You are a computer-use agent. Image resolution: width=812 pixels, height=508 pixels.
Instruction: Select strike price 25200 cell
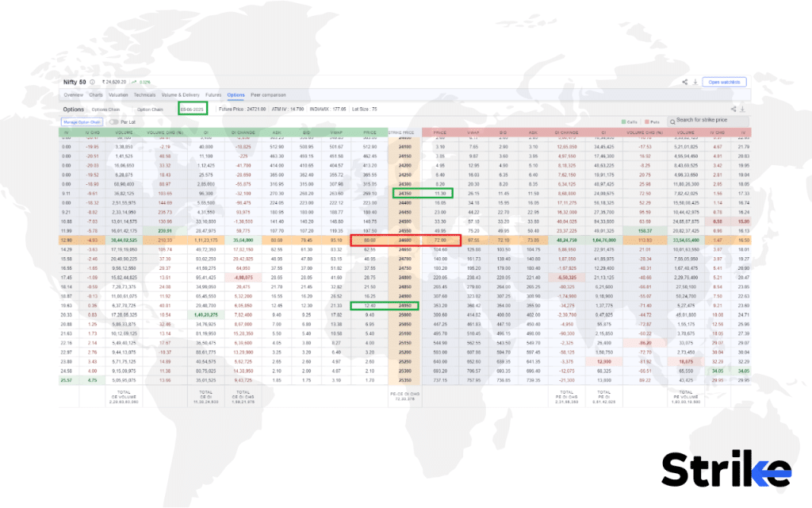(405, 352)
